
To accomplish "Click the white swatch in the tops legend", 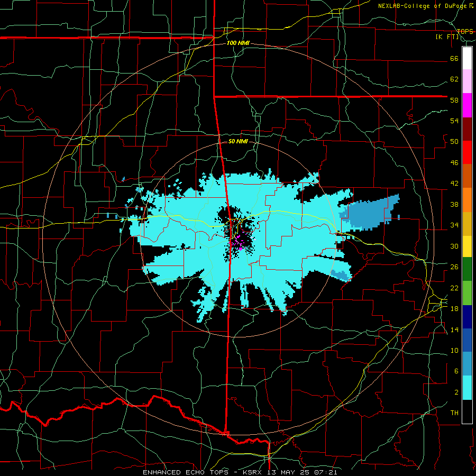I will tap(467, 58).
